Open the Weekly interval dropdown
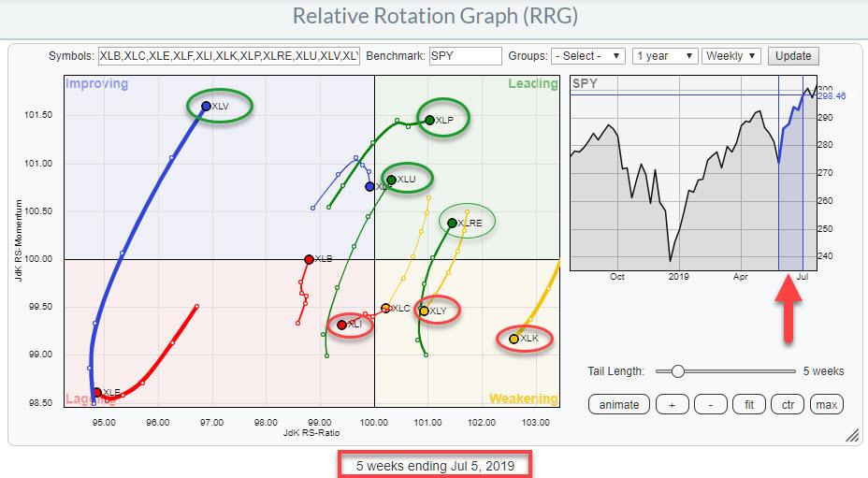This screenshot has width=868, height=478. pyautogui.click(x=731, y=56)
